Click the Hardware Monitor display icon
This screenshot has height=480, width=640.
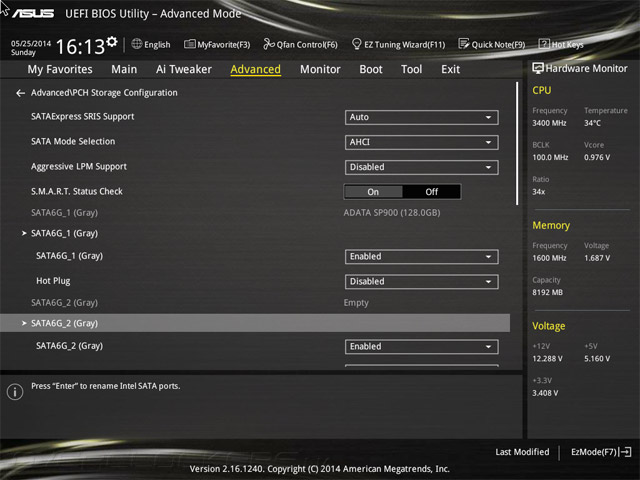538,68
